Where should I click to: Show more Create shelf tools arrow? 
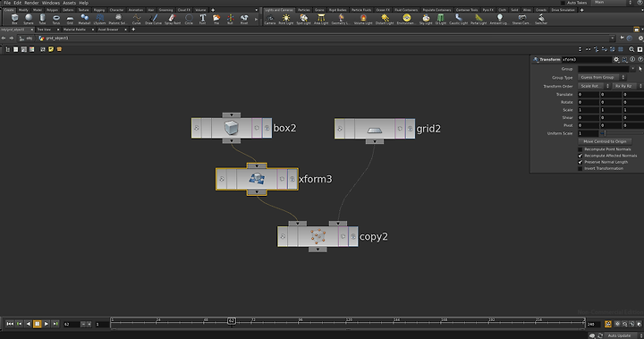click(257, 19)
